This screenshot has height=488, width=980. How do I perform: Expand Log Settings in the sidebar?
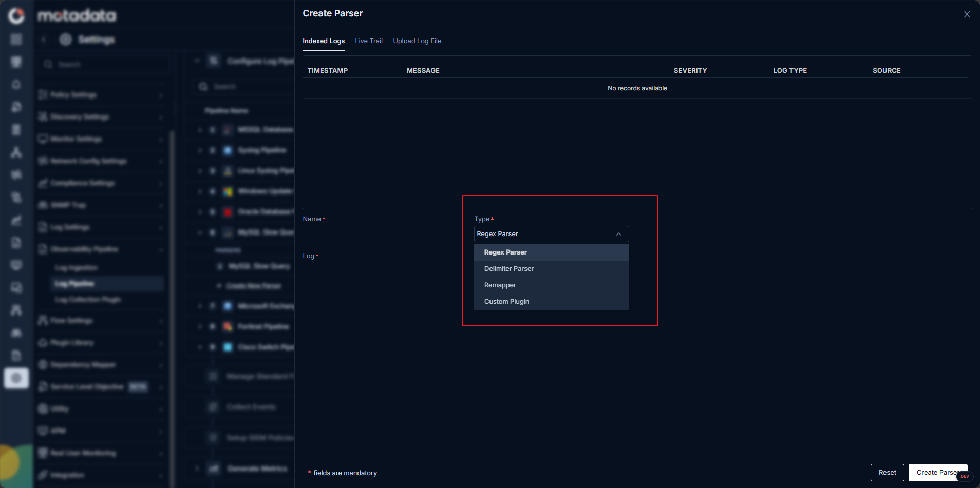click(101, 227)
